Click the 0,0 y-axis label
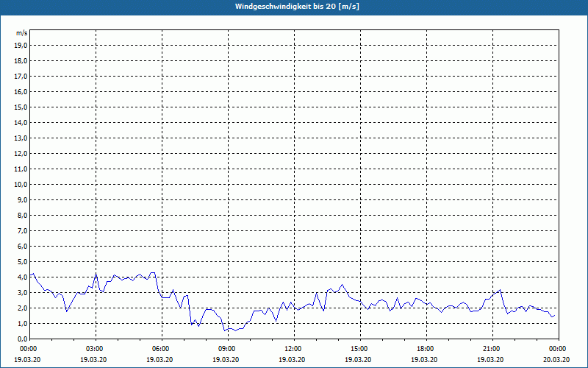 (x=22, y=339)
